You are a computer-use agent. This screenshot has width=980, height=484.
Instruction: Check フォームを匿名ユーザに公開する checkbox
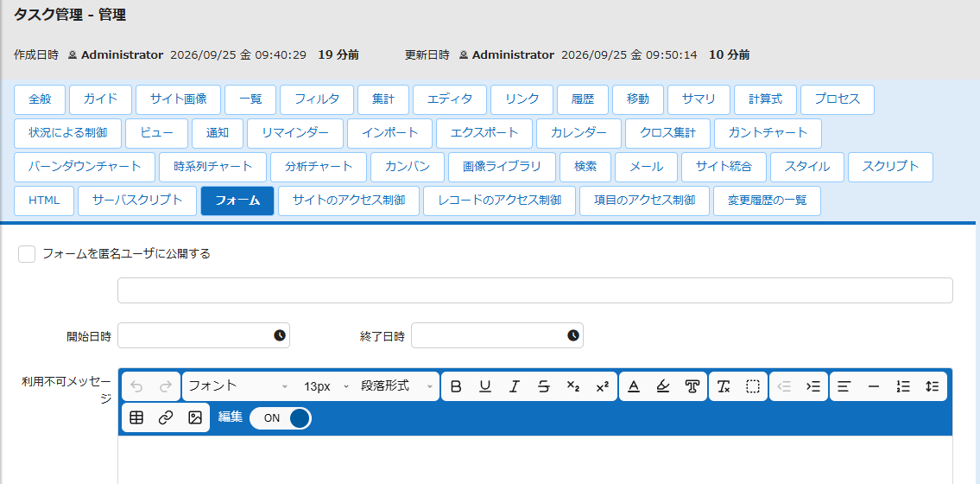click(x=27, y=254)
